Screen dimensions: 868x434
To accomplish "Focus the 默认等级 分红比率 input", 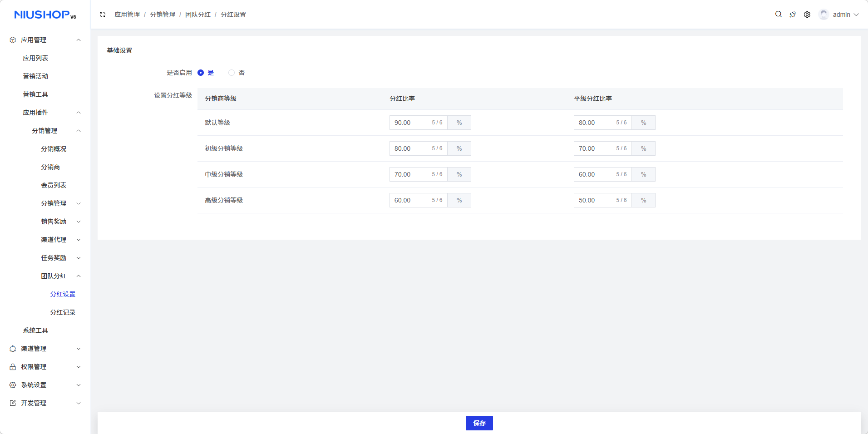I will [419, 123].
